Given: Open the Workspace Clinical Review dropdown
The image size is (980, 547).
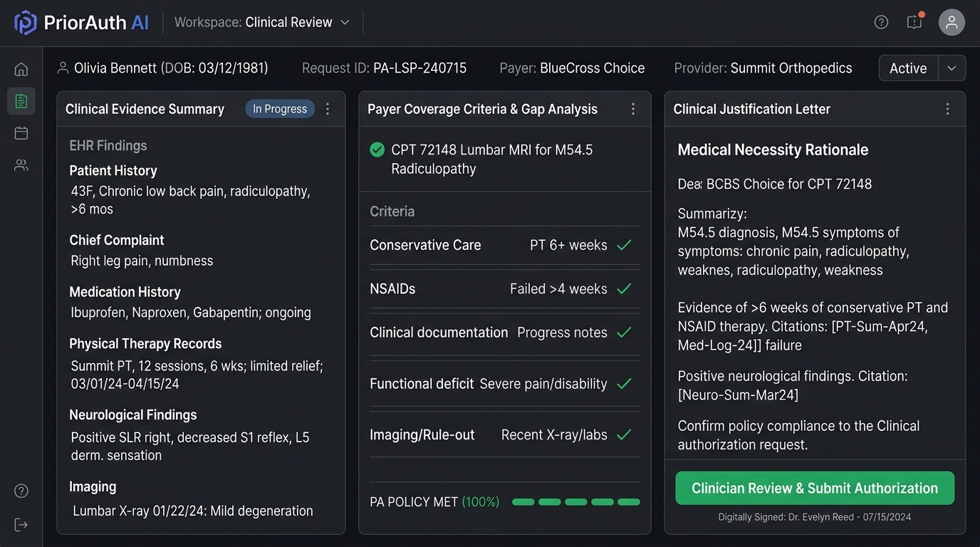Looking at the screenshot, I should 262,22.
